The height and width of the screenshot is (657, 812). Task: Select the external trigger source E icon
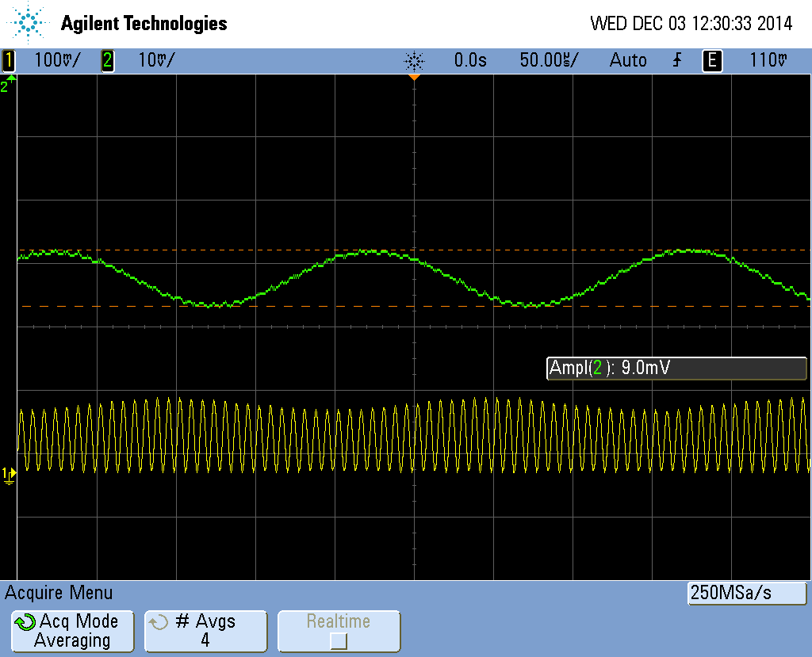[712, 60]
